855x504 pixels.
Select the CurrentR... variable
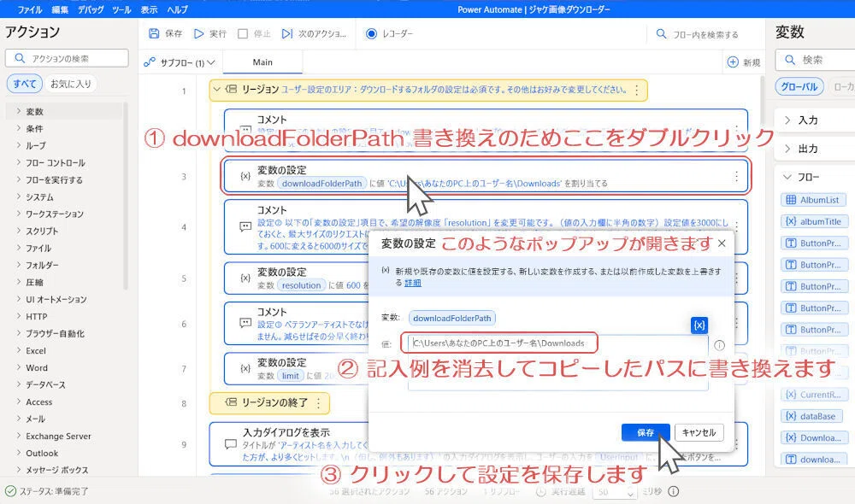[815, 395]
